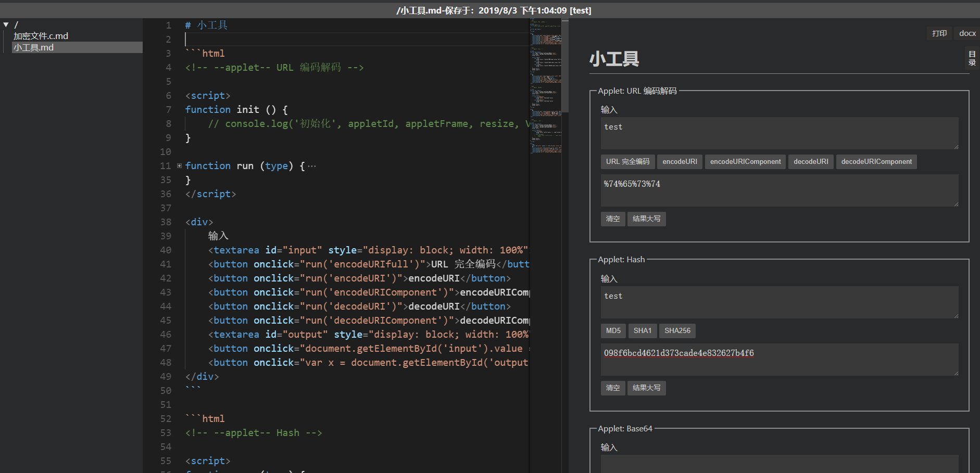Viewport: 980px width, 473px height.
Task: Click the </script> line 36
Action: tap(210, 194)
